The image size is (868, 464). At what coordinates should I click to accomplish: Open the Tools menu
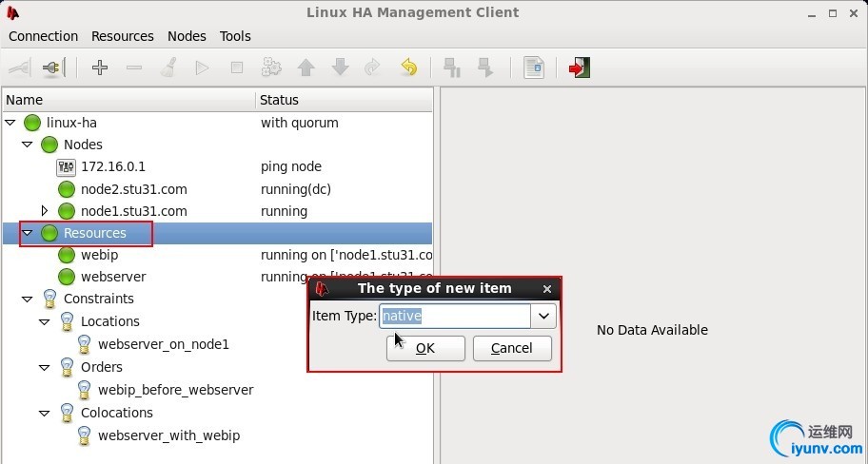coord(235,36)
